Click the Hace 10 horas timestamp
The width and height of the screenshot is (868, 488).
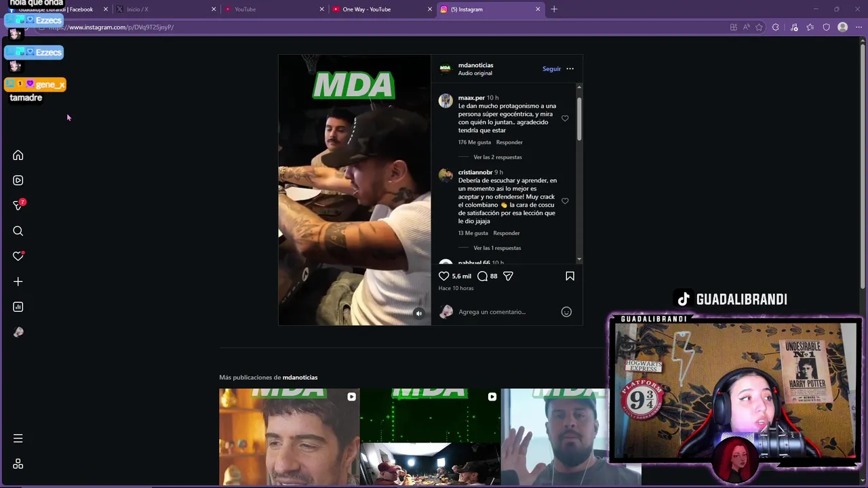(456, 288)
